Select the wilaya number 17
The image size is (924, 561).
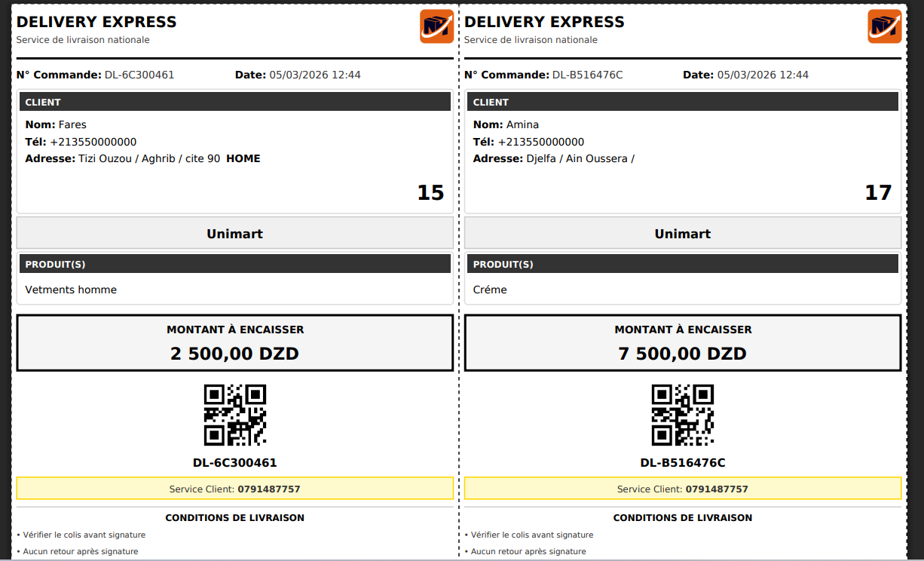[x=878, y=193]
